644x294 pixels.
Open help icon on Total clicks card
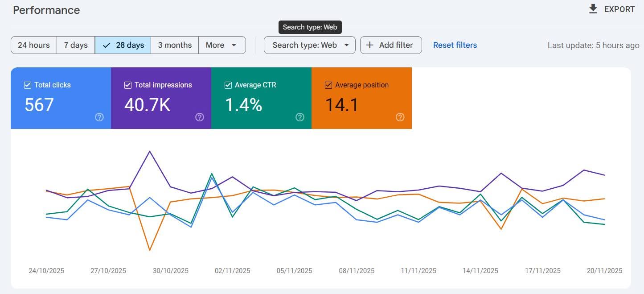pos(99,117)
